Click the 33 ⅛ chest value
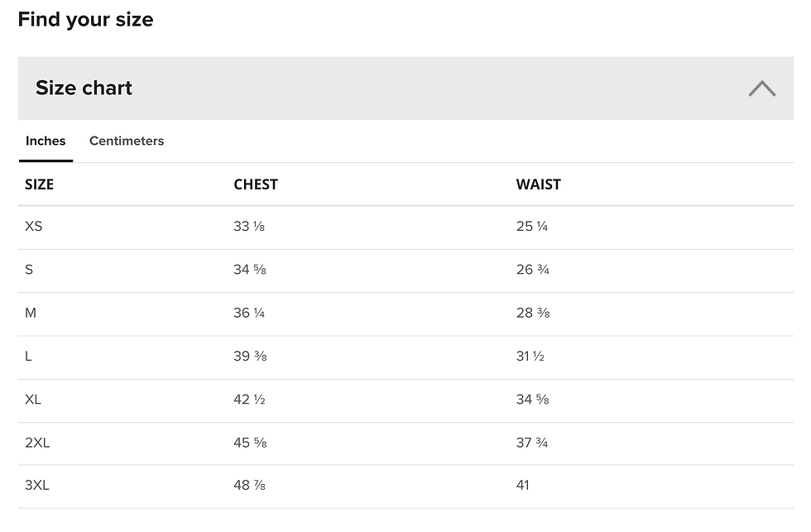The height and width of the screenshot is (532, 811). point(249,227)
